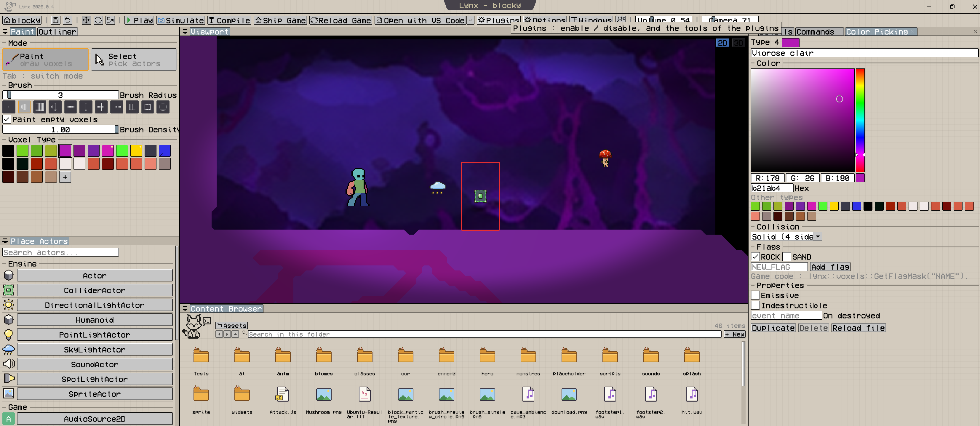Click the Compile button
Viewport: 980px width, 426px height.
click(229, 20)
